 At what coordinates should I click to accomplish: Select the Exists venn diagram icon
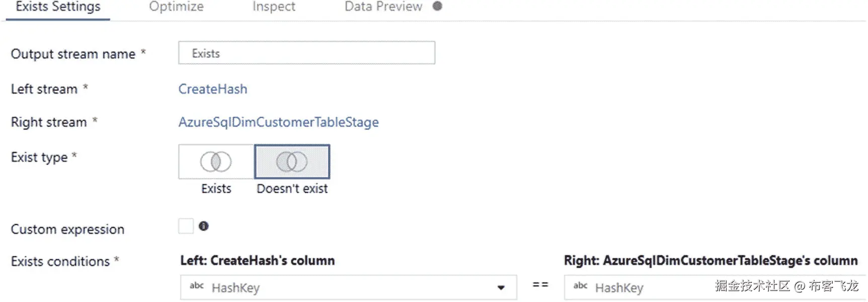click(216, 162)
